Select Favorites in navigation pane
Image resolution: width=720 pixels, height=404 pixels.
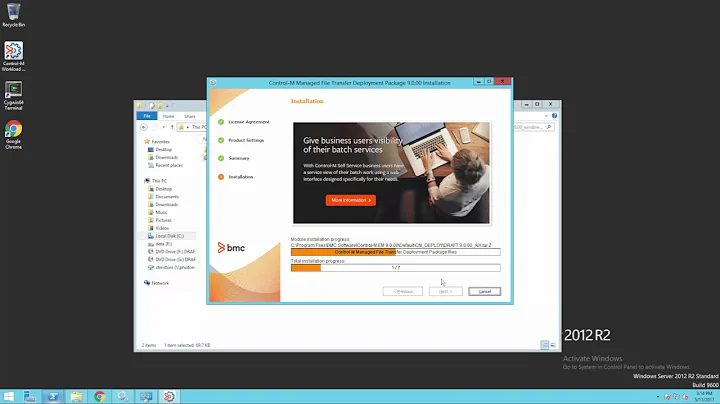[x=160, y=142]
